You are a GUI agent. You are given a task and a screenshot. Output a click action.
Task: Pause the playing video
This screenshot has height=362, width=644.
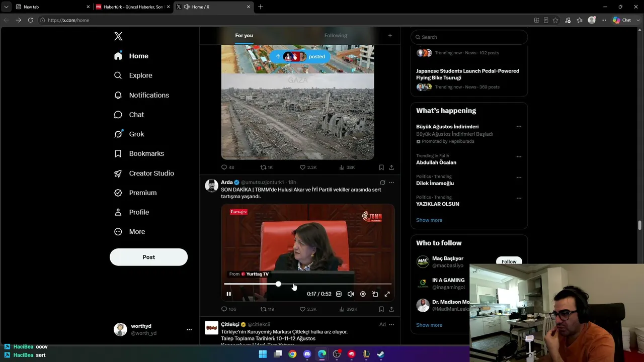tap(228, 294)
